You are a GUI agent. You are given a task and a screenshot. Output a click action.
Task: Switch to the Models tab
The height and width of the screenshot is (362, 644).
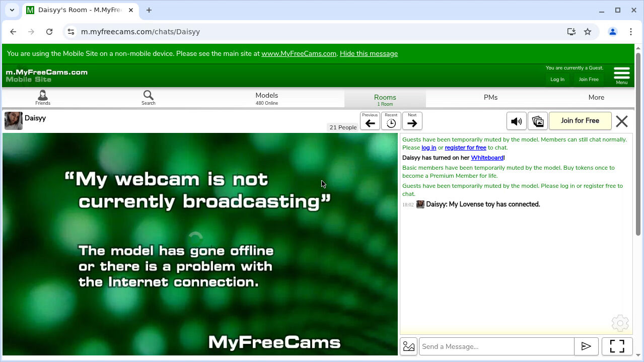266,98
